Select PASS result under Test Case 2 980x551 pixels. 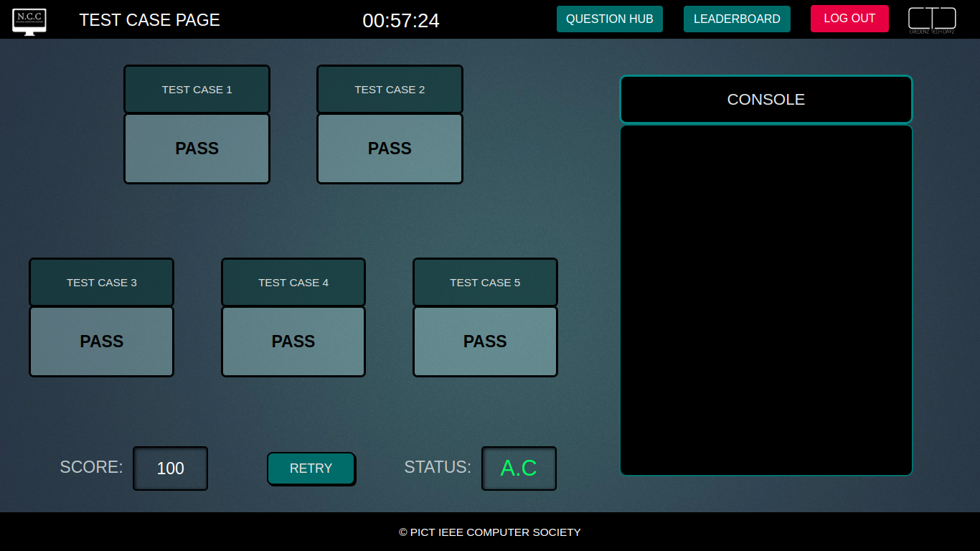click(x=390, y=149)
